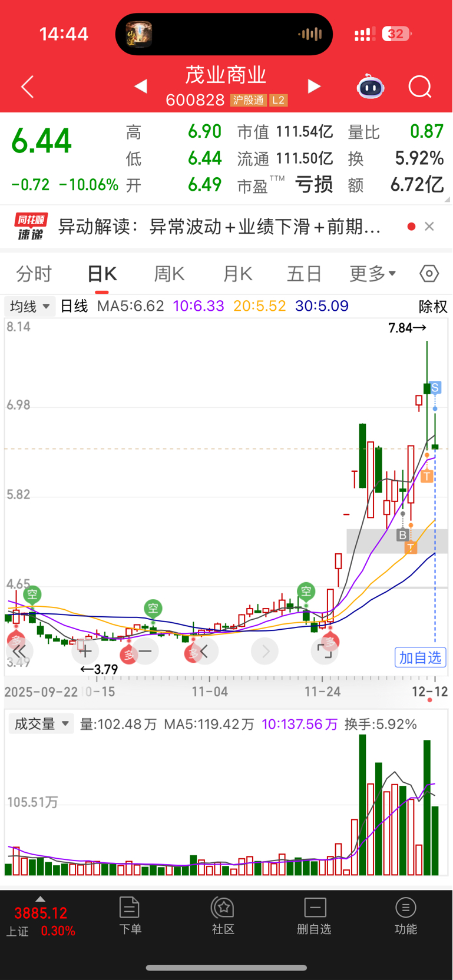Image resolution: width=453 pixels, height=980 pixels.
Task: Switch to the 分时 tab
Action: pyautogui.click(x=34, y=274)
